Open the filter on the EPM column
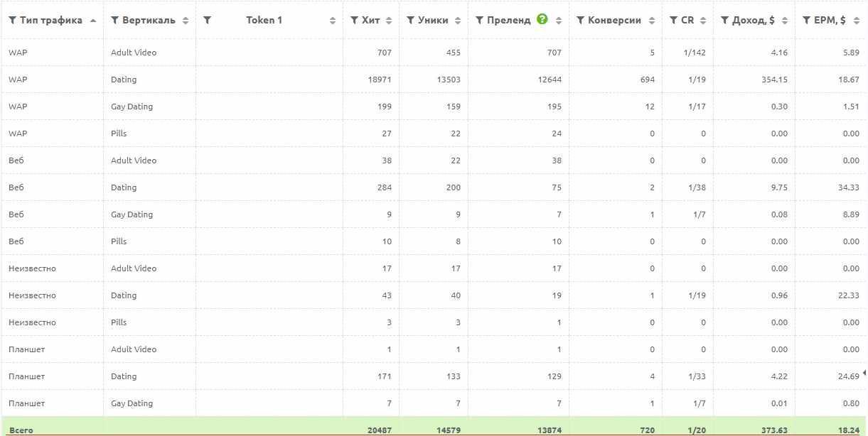Screen dimensions: 868x436 [x=805, y=20]
